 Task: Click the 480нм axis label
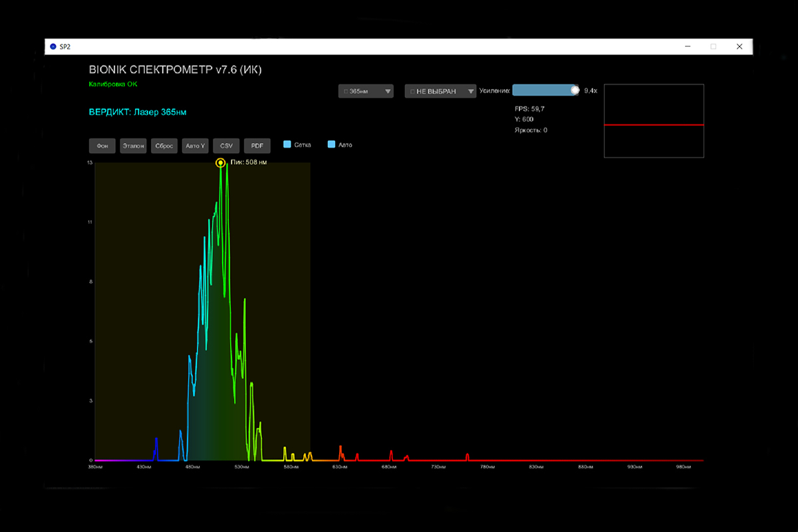192,467
